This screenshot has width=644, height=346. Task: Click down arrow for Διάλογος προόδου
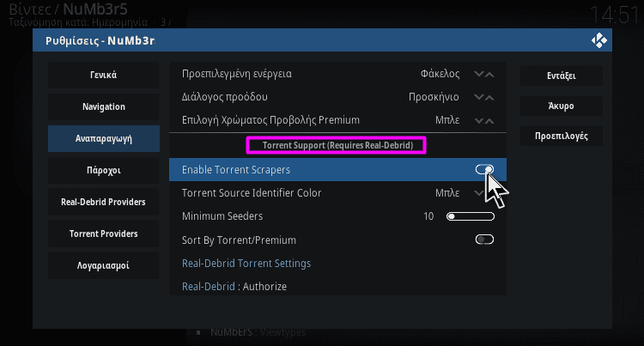tap(478, 97)
